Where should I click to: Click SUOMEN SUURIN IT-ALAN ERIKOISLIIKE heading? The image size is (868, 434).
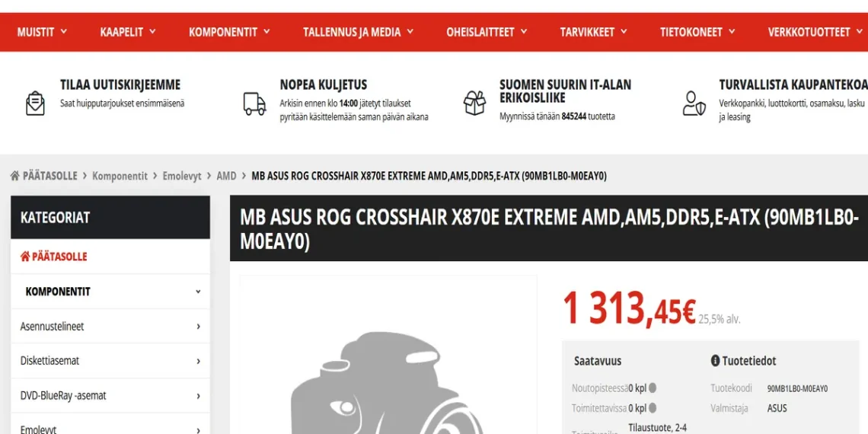[x=565, y=91]
